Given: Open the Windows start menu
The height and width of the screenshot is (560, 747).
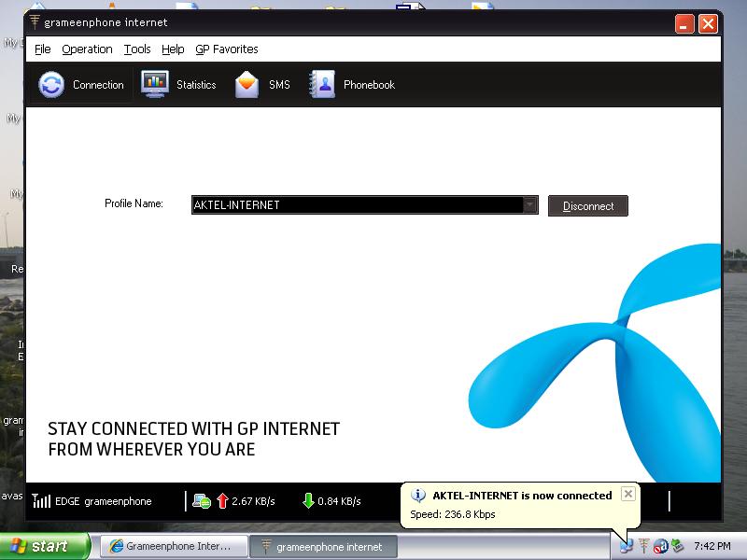Looking at the screenshot, I should pyautogui.click(x=44, y=546).
